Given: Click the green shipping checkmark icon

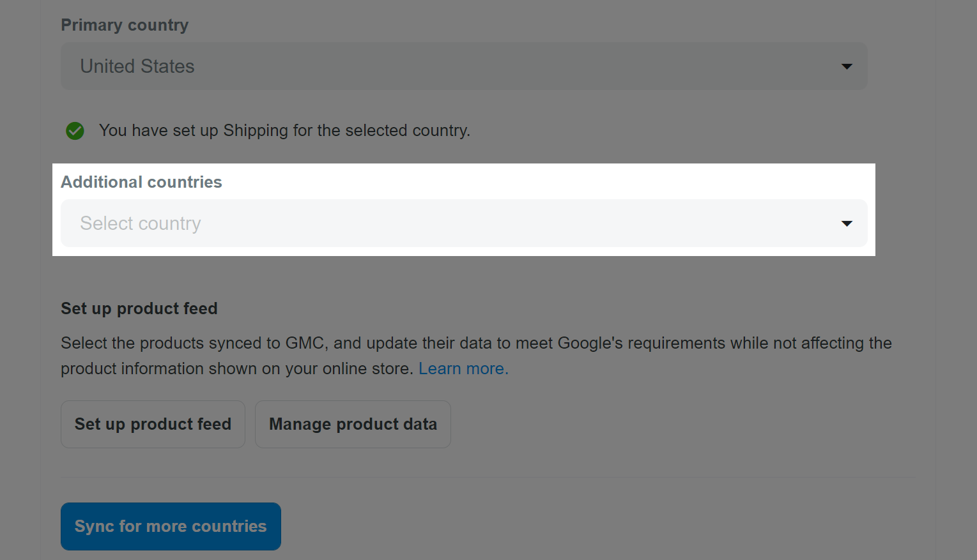Looking at the screenshot, I should coord(75,131).
